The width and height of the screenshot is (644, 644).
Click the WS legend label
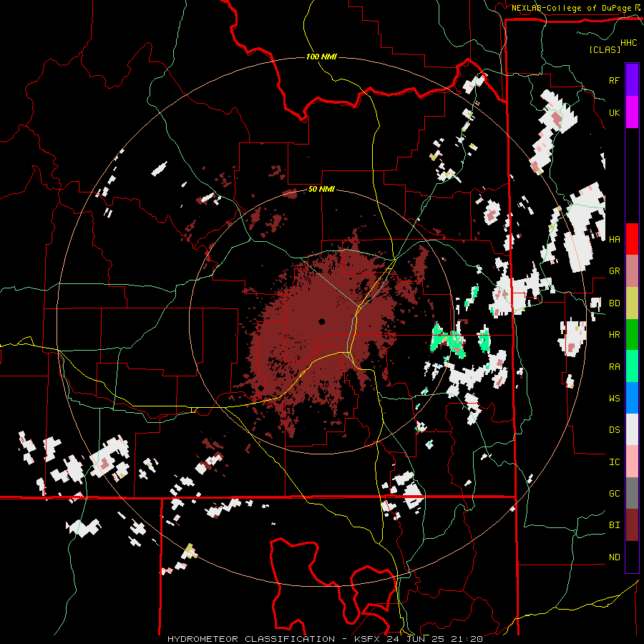tap(614, 398)
